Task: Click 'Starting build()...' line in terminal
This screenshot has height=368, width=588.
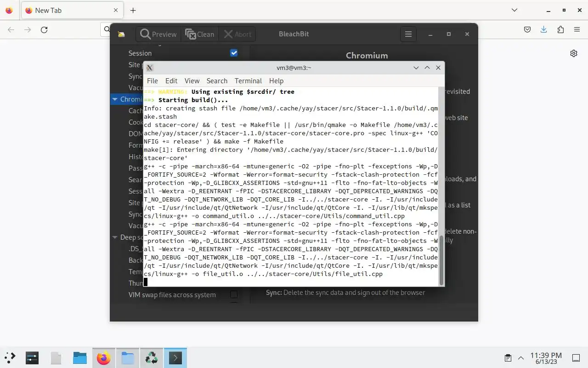Action: point(193,100)
